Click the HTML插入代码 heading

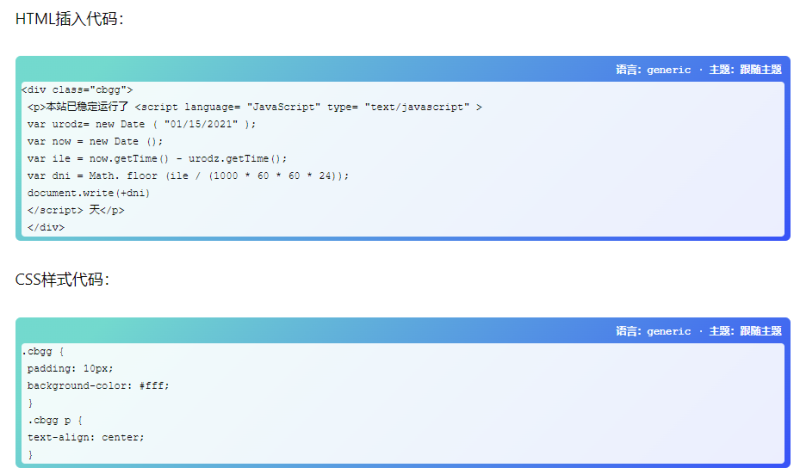69,18
